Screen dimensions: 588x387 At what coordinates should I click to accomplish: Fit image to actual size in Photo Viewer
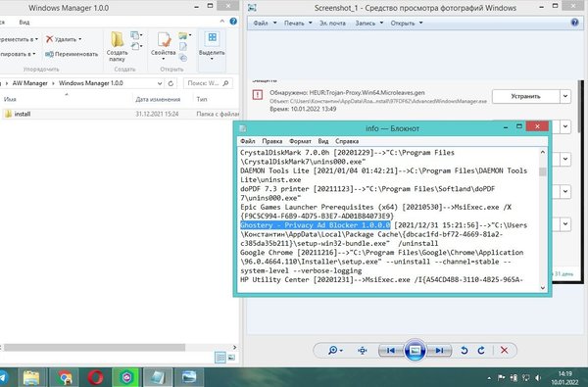coord(363,350)
